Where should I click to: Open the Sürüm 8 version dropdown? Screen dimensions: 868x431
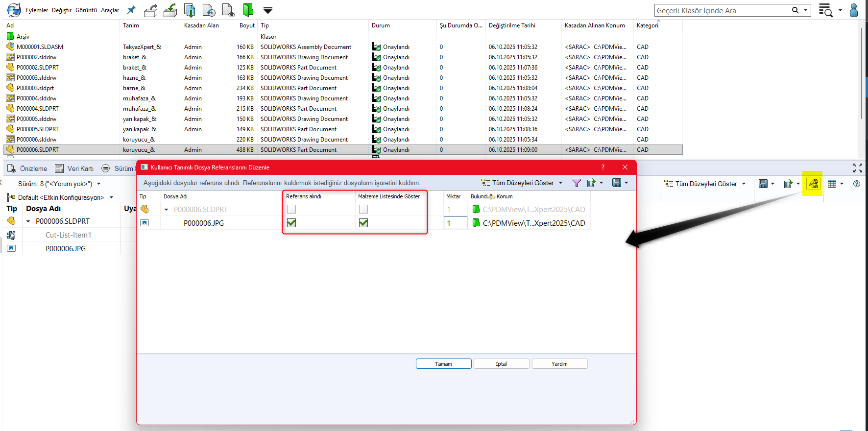[98, 184]
